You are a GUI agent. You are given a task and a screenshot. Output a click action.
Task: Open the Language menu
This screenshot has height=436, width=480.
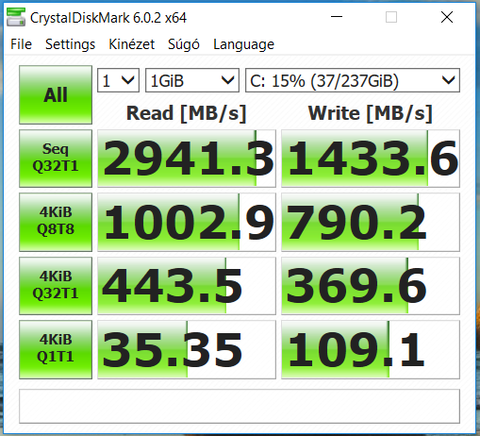[x=244, y=44]
